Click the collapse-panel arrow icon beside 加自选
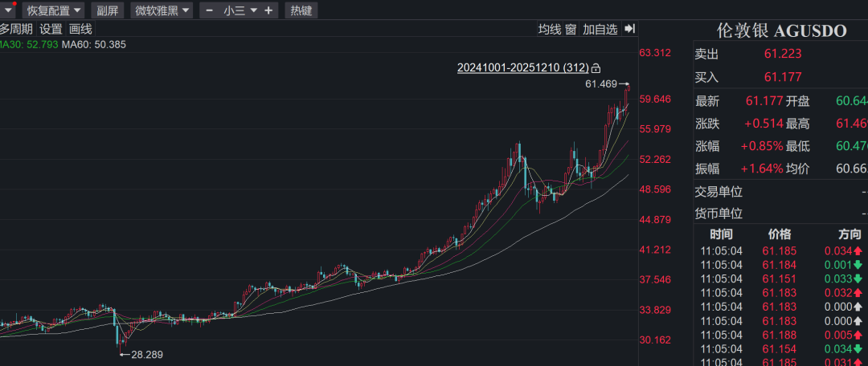Viewport: 868px width, 366px height. coord(630,29)
